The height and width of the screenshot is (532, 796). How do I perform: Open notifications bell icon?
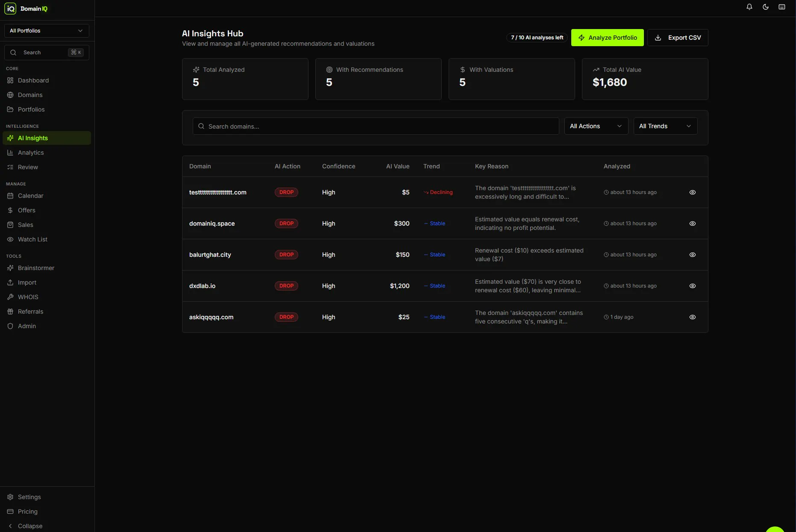749,7
